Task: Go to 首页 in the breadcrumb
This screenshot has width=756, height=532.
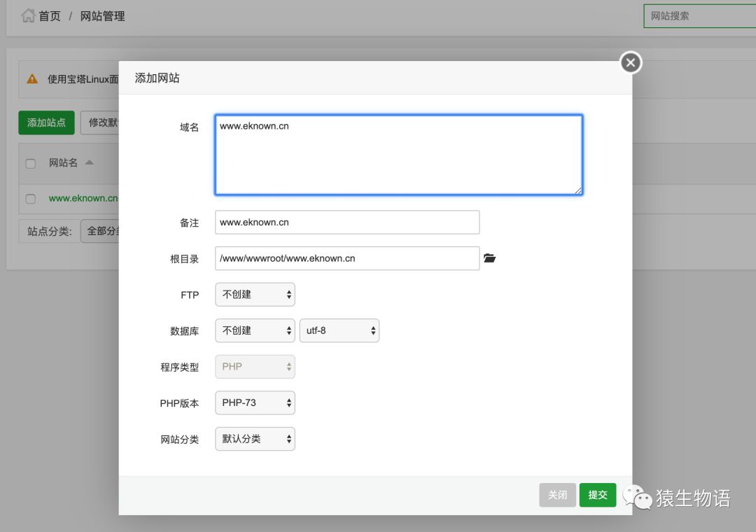Action: 50,16
